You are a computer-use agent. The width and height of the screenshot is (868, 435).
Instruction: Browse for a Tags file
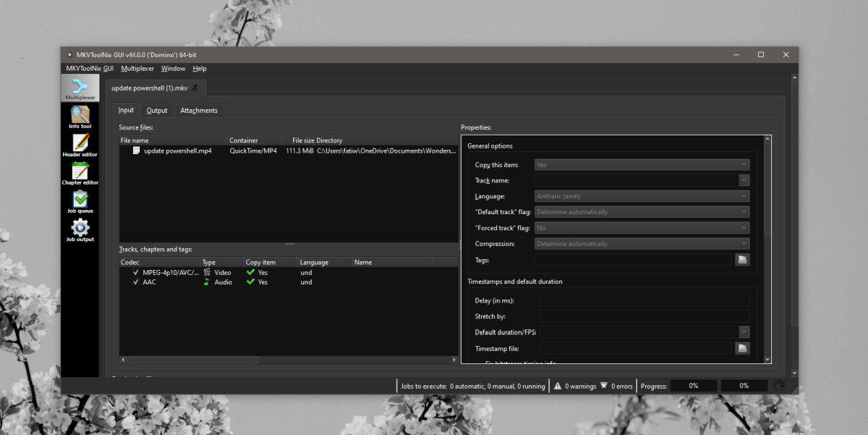coord(742,259)
